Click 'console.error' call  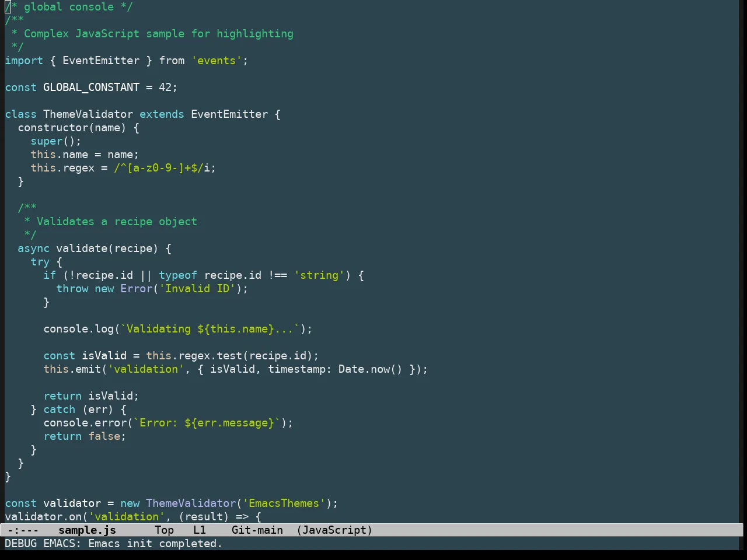[x=85, y=423]
